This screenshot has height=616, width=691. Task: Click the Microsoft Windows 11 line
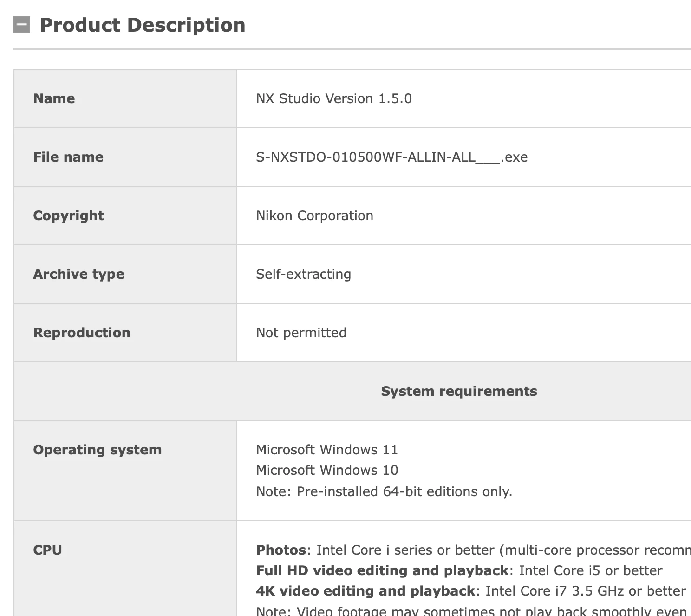point(327,450)
